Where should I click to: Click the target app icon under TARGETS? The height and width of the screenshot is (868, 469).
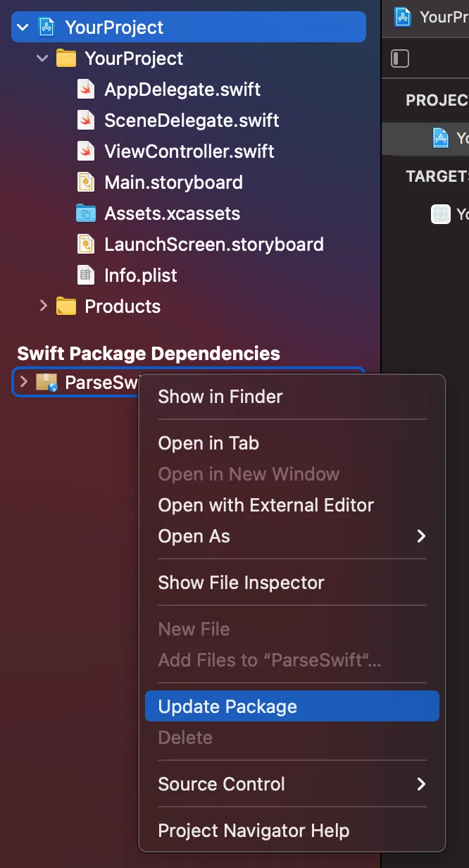coord(441,213)
